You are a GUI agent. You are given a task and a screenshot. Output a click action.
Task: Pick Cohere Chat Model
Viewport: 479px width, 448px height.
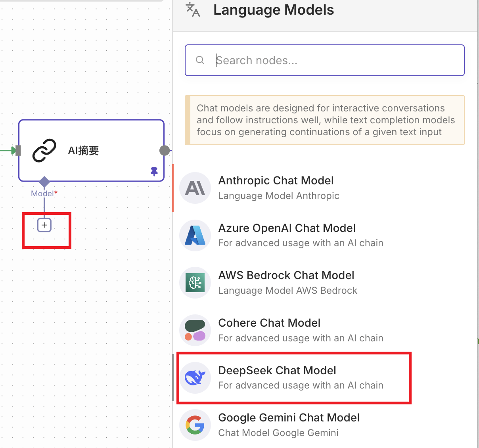coord(324,330)
